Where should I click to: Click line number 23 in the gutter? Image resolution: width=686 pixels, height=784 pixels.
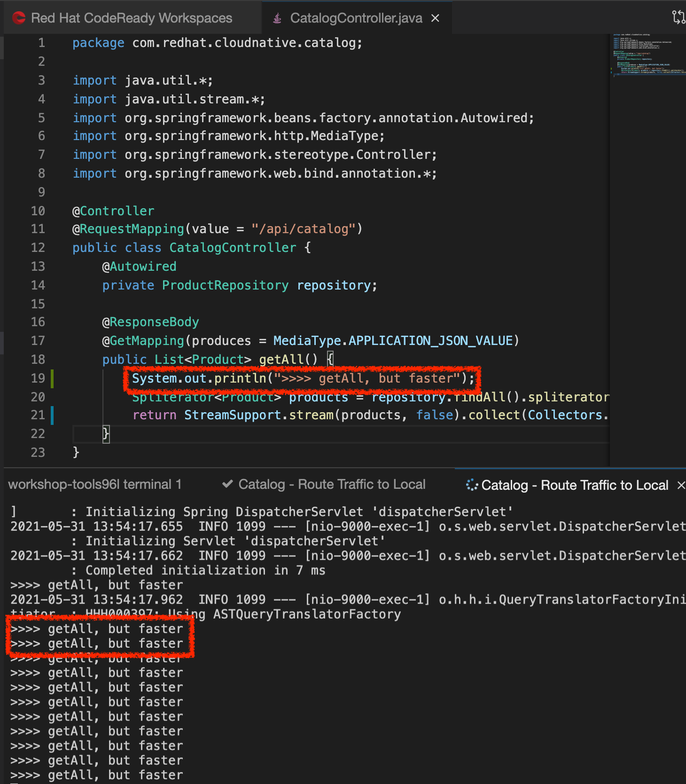38,452
